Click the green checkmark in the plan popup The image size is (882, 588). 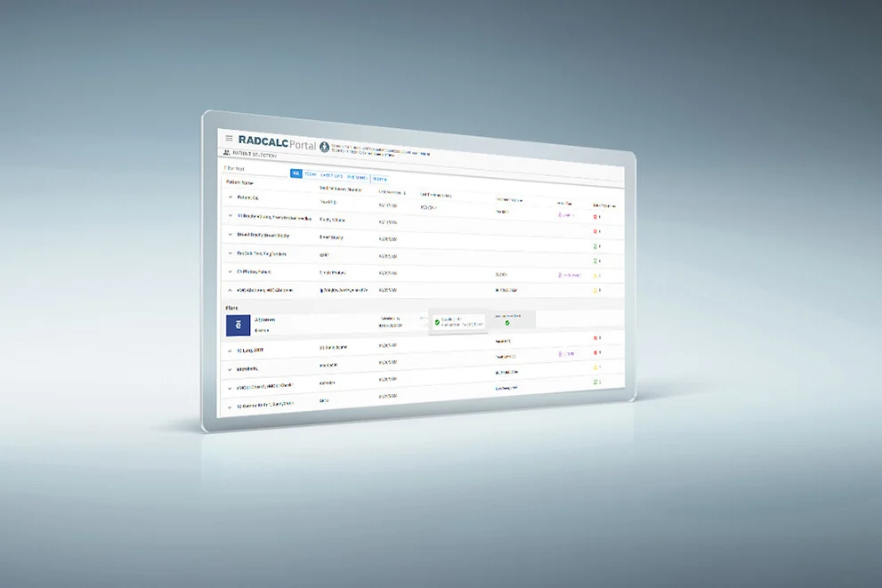click(437, 322)
